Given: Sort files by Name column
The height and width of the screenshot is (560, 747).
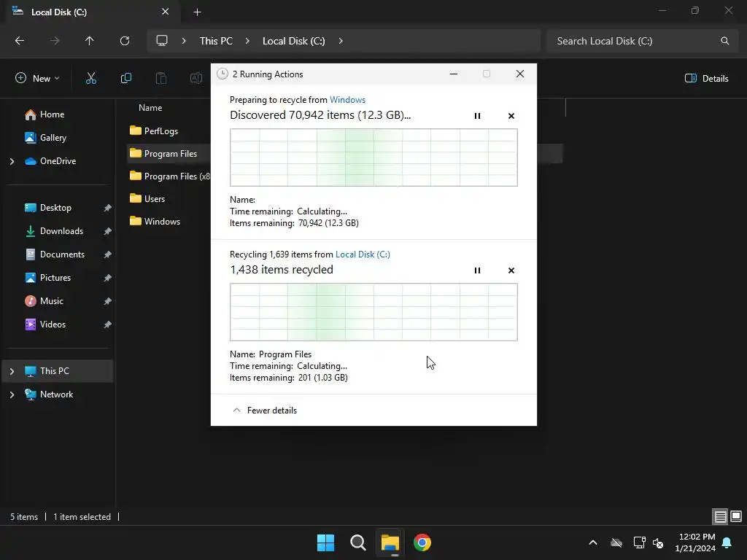Looking at the screenshot, I should [150, 108].
